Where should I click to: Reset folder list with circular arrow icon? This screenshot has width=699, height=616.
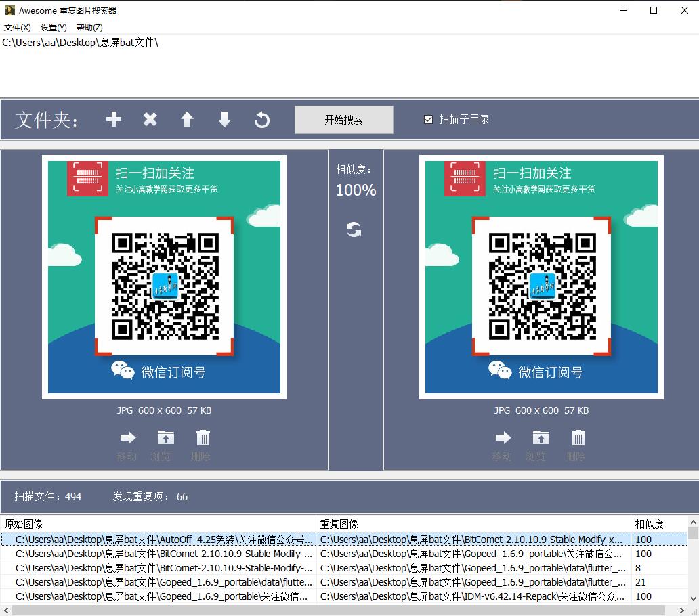(x=262, y=119)
